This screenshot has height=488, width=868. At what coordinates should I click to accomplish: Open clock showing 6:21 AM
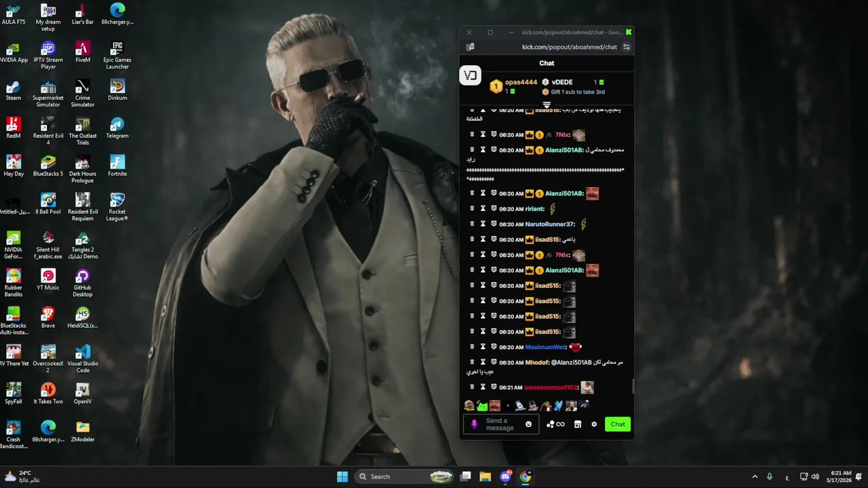click(839, 476)
